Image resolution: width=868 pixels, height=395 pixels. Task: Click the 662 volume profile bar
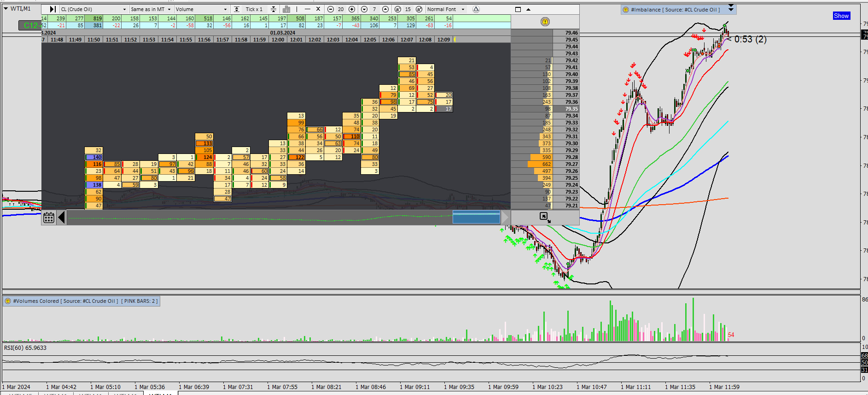540,164
